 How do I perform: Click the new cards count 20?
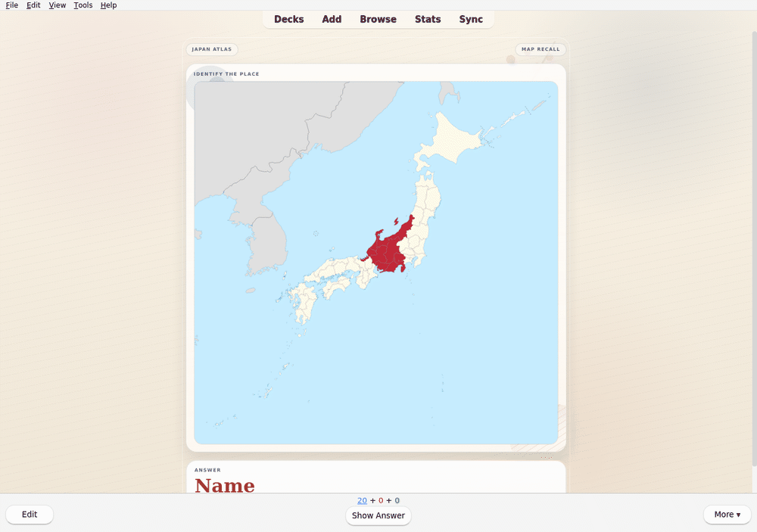tap(362, 501)
